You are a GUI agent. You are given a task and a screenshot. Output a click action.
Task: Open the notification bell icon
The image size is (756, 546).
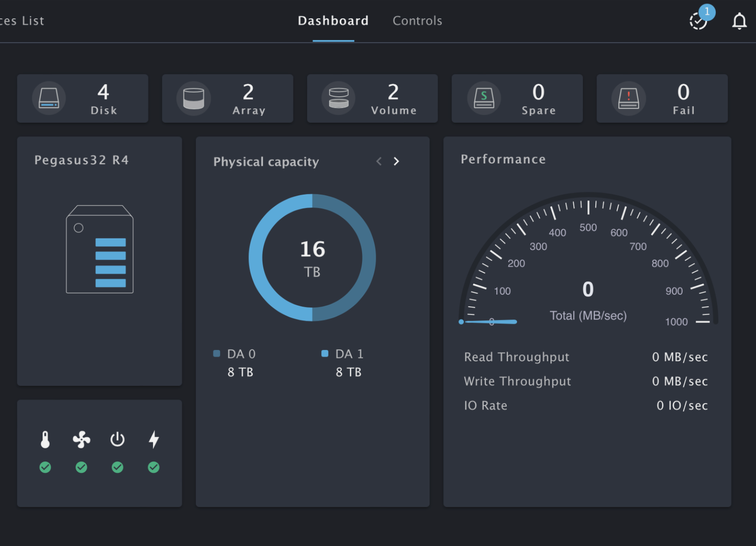click(x=740, y=21)
